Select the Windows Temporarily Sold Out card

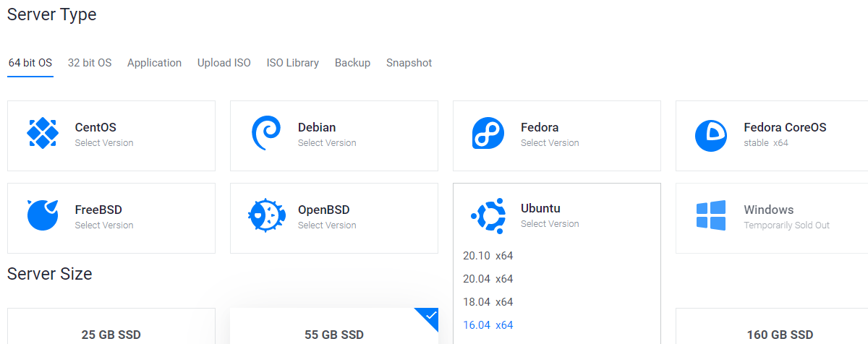(772, 218)
